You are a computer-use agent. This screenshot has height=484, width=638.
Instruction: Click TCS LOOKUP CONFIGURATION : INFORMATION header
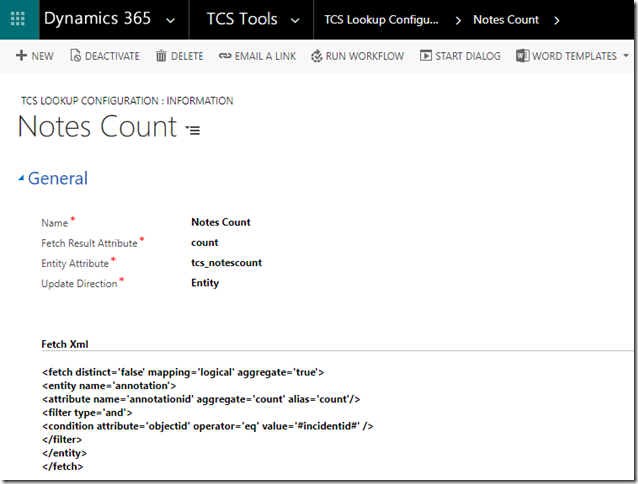127,101
